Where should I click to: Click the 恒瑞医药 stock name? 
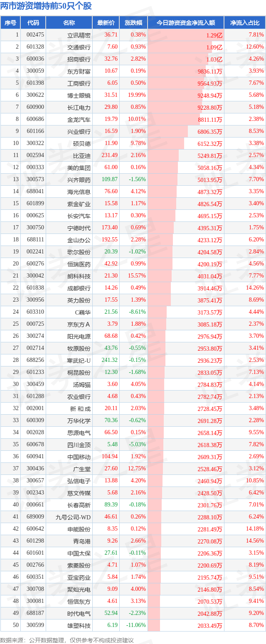click(x=79, y=264)
